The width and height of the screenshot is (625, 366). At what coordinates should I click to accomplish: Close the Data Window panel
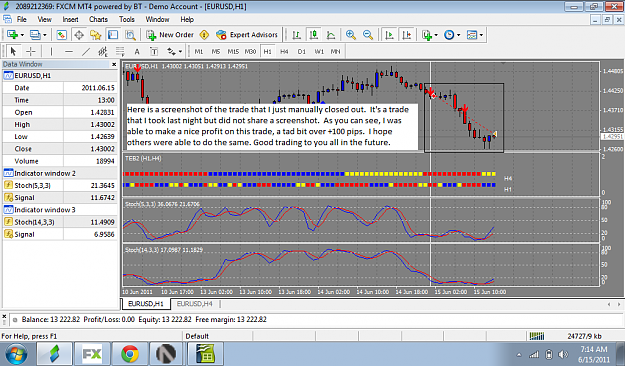114,64
